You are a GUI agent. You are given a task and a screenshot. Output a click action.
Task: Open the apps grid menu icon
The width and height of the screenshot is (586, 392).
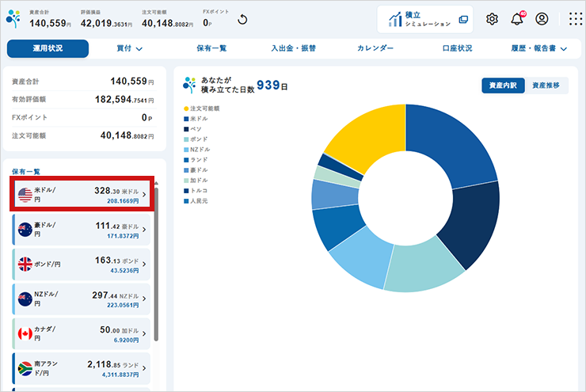point(576,19)
